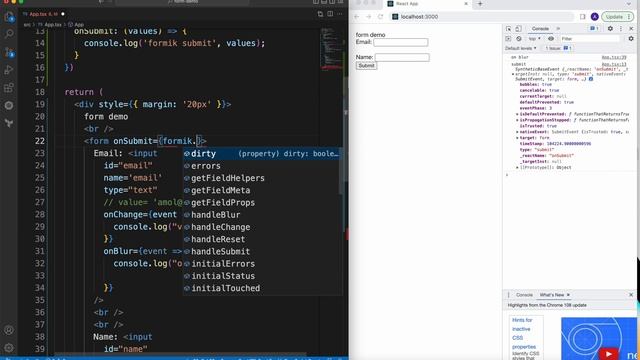Image resolution: width=640 pixels, height=360 pixels.
Task: Click the browser reload button
Action: [380, 17]
